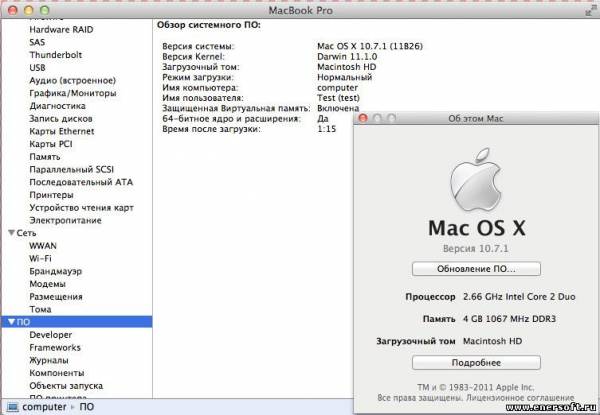Image resolution: width=600 pixels, height=415 pixels.
Task: Select Брандмауэр entry
Action: click(55, 271)
